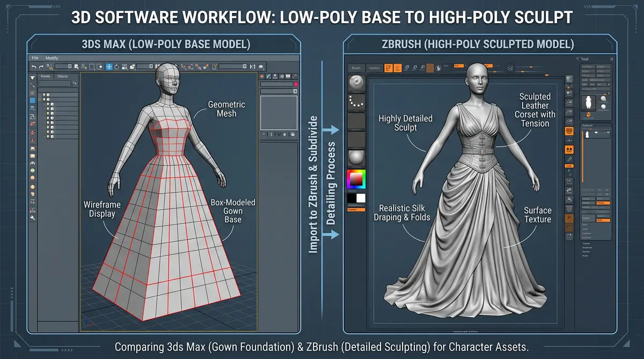Select the white color swatch in ZBrush

pyautogui.click(x=361, y=198)
